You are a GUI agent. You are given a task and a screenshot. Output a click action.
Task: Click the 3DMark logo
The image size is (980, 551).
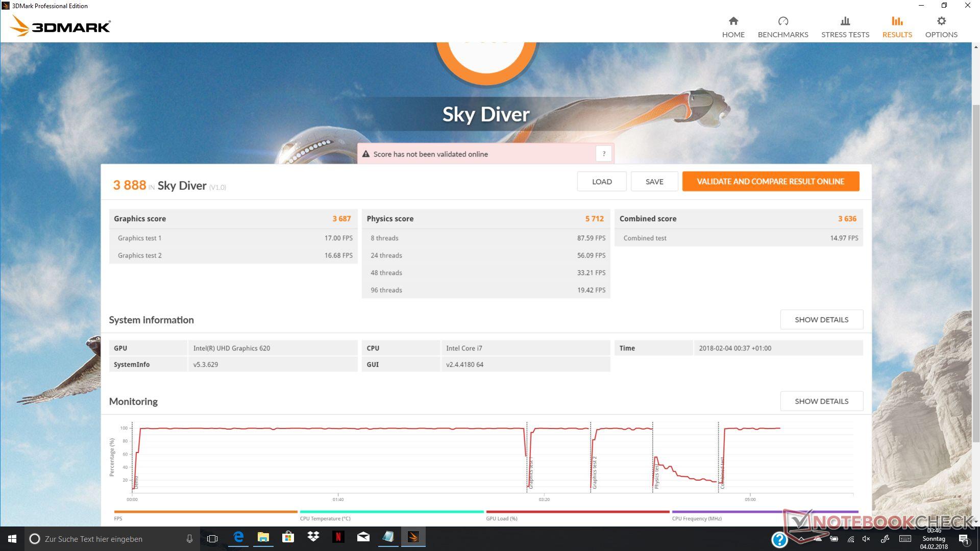[x=60, y=26]
